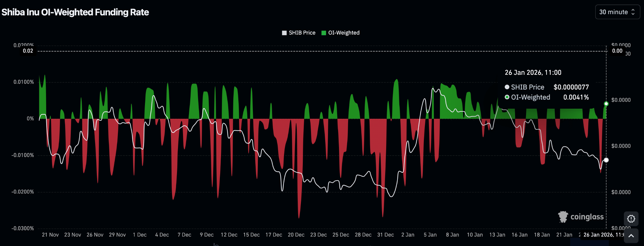
Task: Click the green OI-Weighted marker on chart
Action: pyautogui.click(x=606, y=104)
